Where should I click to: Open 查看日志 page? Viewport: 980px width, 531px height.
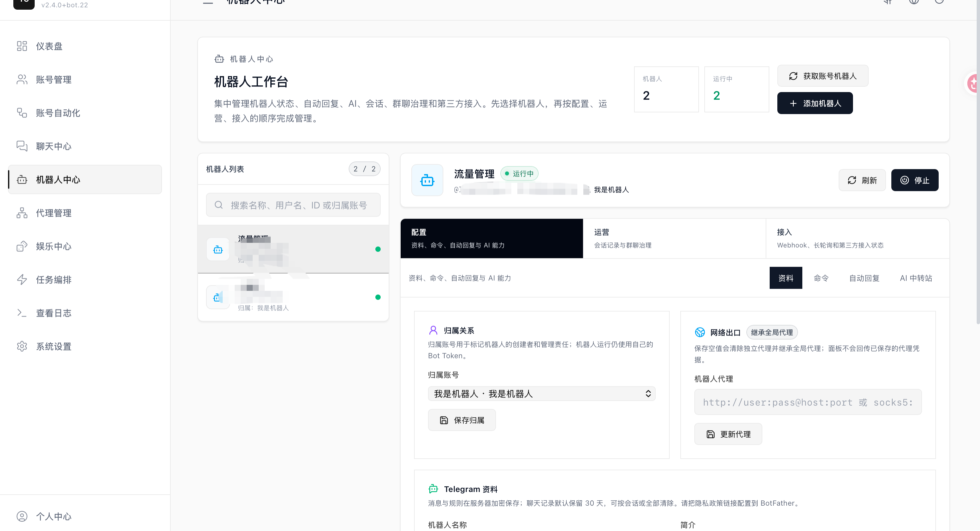tap(85, 313)
